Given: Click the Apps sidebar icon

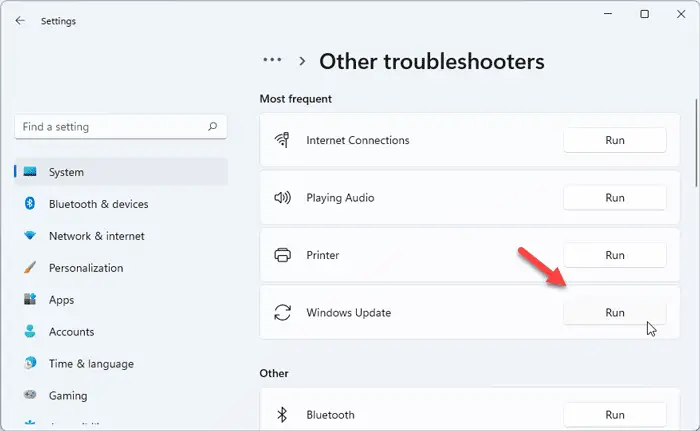Looking at the screenshot, I should click(x=30, y=300).
